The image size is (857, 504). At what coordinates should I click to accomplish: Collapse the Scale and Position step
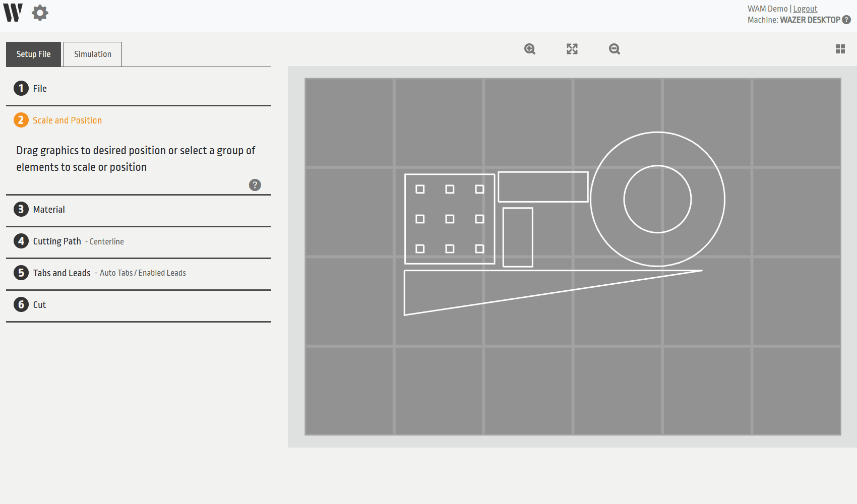[67, 120]
